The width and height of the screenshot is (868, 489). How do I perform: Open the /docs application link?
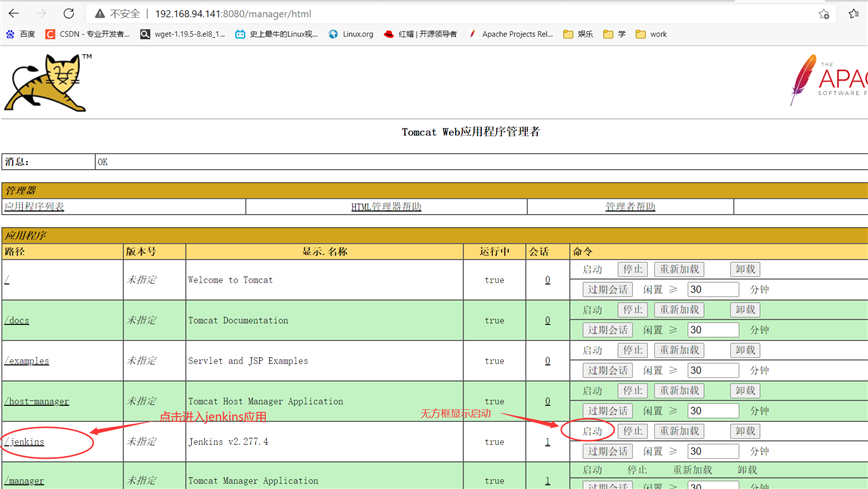17,320
